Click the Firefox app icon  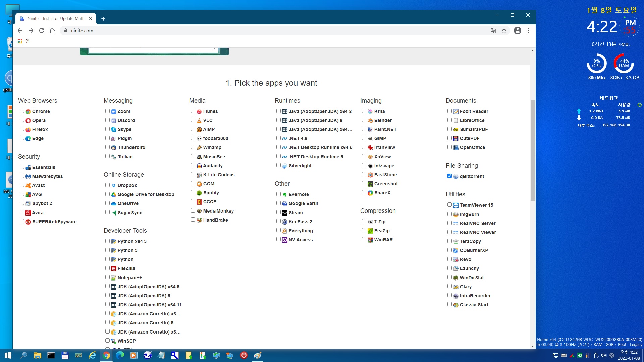pos(28,129)
